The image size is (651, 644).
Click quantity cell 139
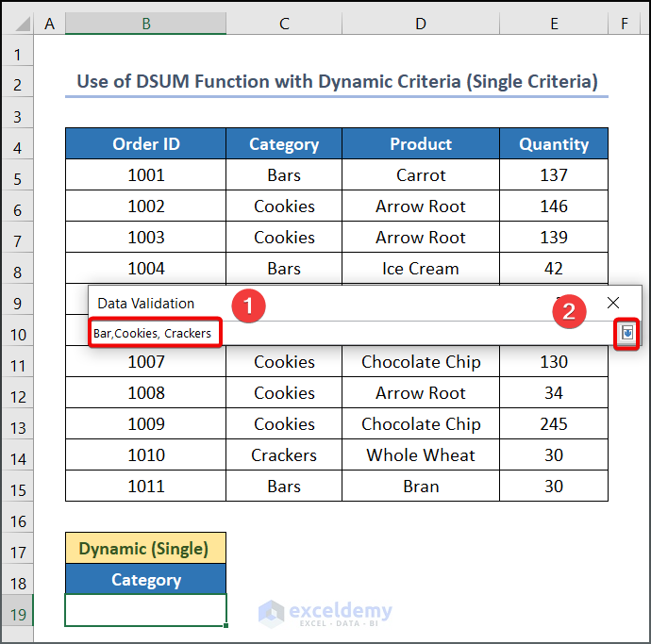point(554,238)
